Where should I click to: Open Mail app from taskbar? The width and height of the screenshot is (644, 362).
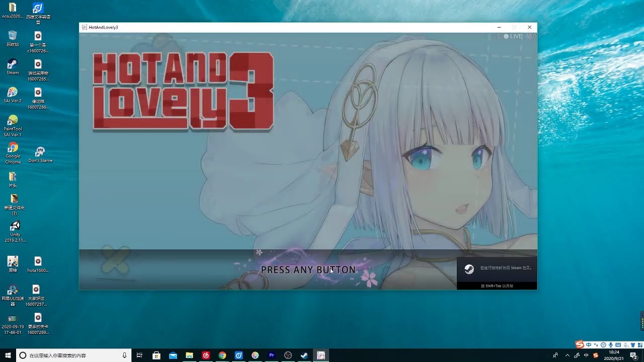[x=173, y=355]
